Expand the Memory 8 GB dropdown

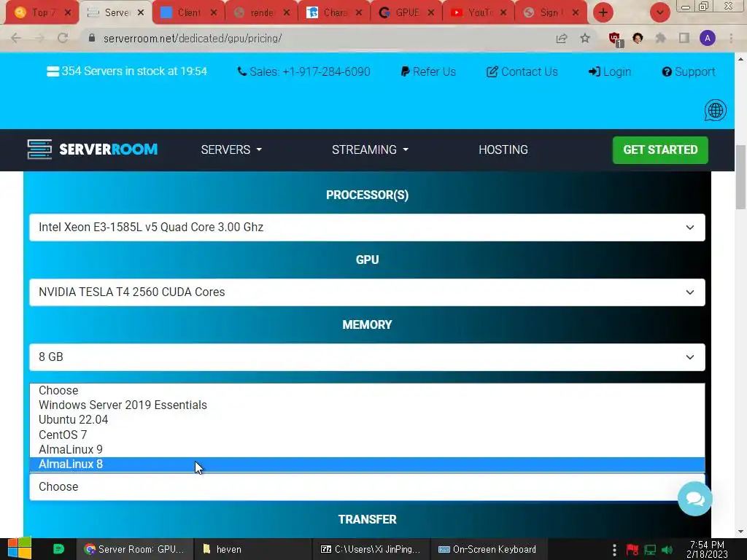(367, 357)
